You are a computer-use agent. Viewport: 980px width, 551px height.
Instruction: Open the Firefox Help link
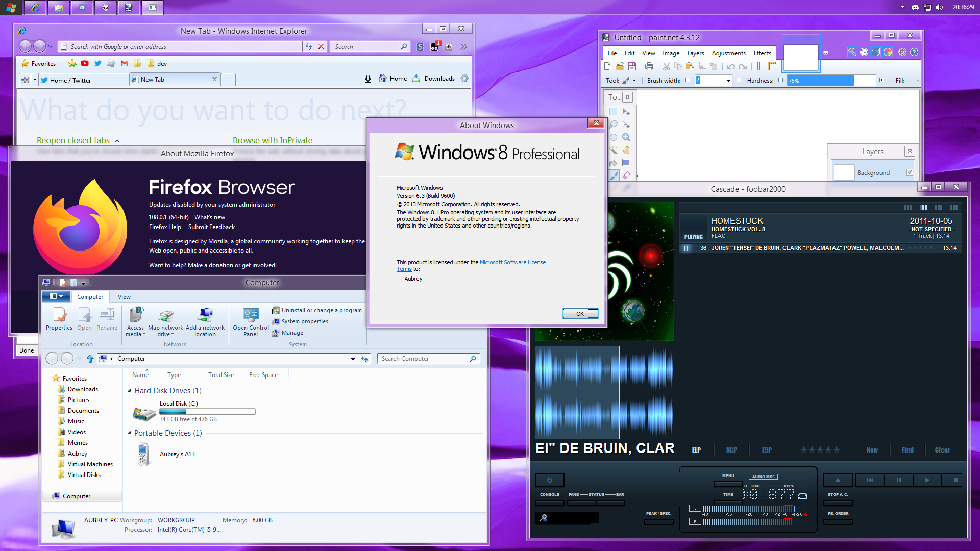pyautogui.click(x=165, y=227)
